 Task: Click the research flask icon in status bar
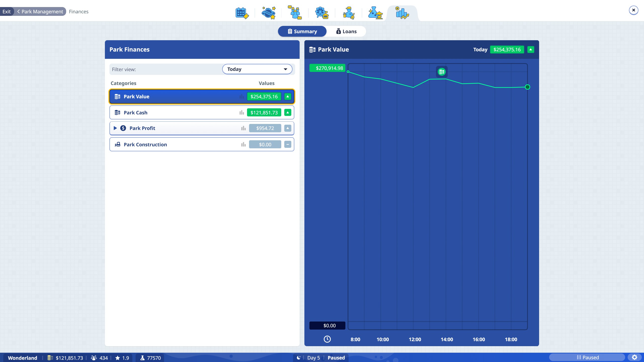point(142,357)
